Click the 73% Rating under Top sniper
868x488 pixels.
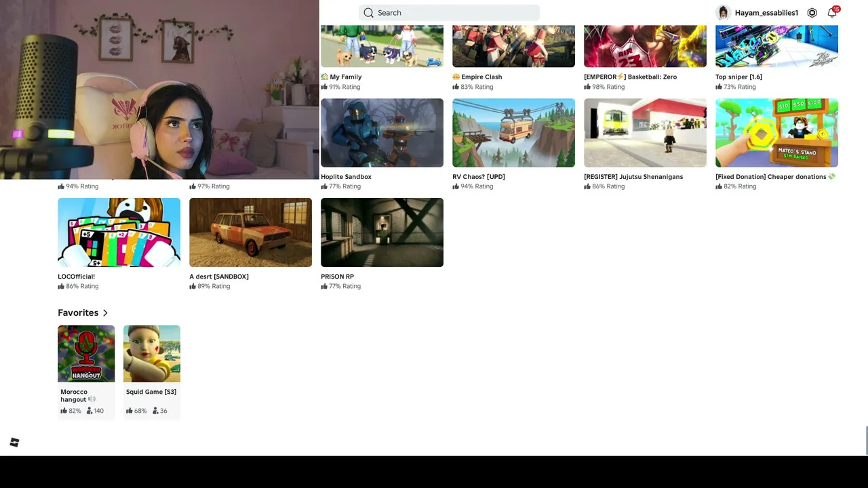click(736, 87)
